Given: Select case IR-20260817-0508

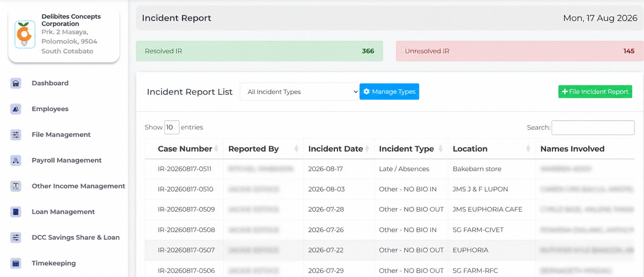Looking at the screenshot, I should coord(186,230).
